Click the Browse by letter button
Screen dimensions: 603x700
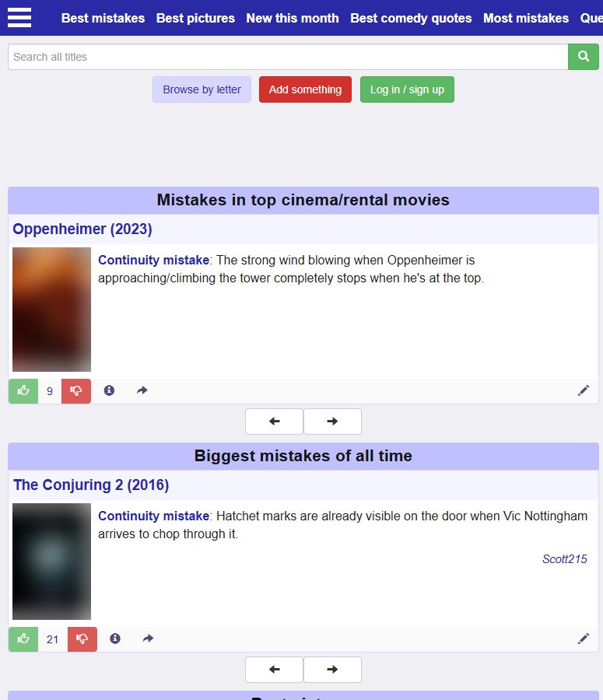coord(202,89)
